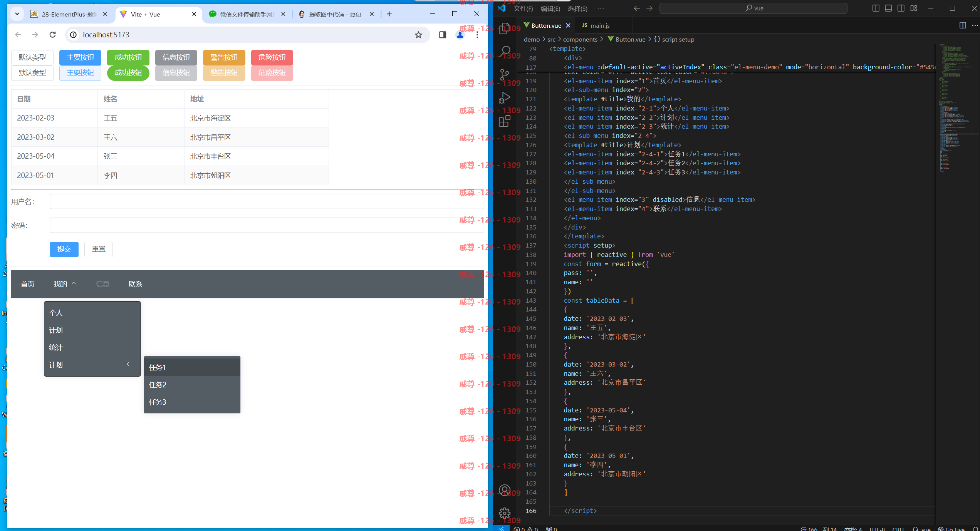The image size is (980, 531).
Task: Switch to the 28-ElementPlus Chrome tab
Action: coord(69,14)
